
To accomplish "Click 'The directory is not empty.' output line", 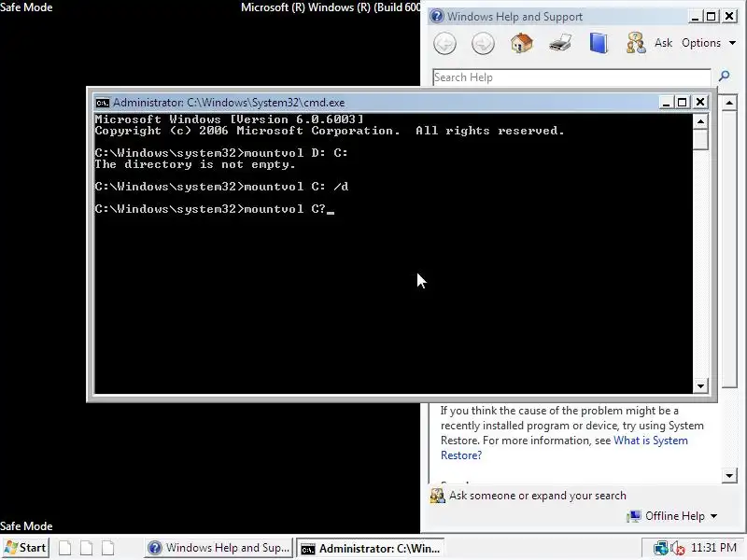I will coord(195,164).
